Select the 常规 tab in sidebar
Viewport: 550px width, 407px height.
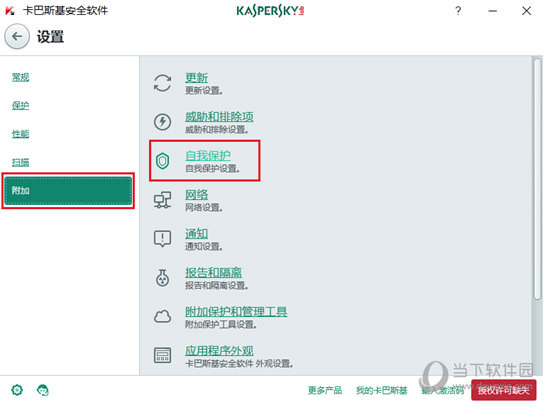[x=20, y=77]
